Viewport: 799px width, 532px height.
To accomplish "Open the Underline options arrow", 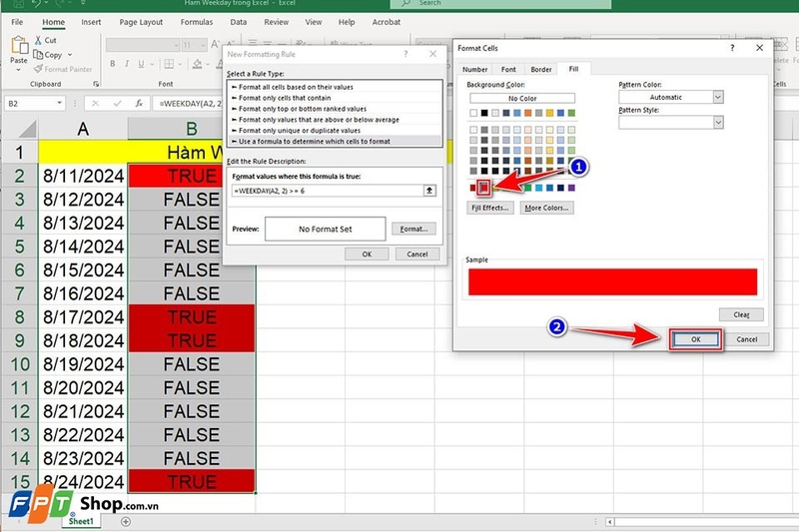I will click(x=151, y=64).
